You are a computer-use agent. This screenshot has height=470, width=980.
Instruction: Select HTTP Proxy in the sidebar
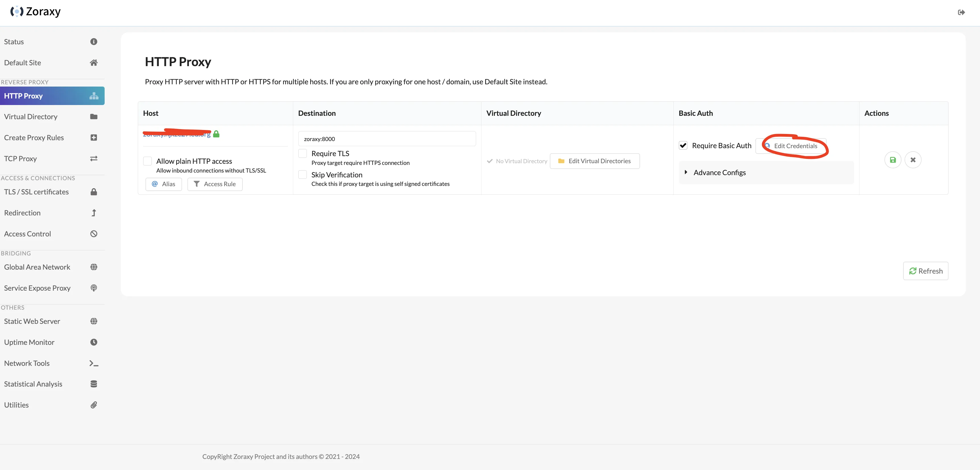coord(52,96)
